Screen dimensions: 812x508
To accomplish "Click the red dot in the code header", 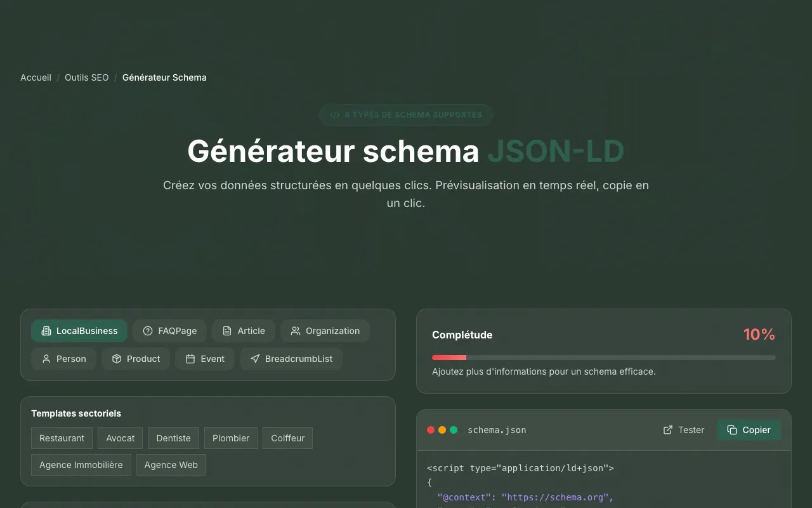I will pos(431,430).
